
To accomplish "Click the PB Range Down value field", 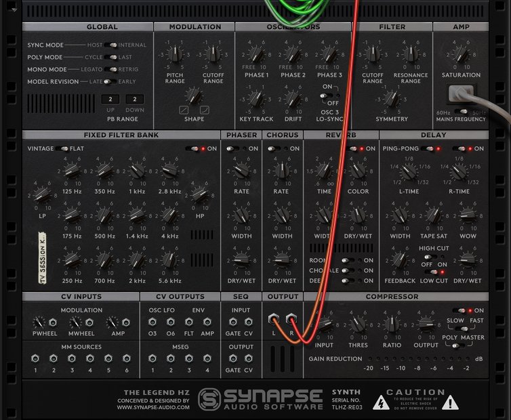I will [134, 99].
